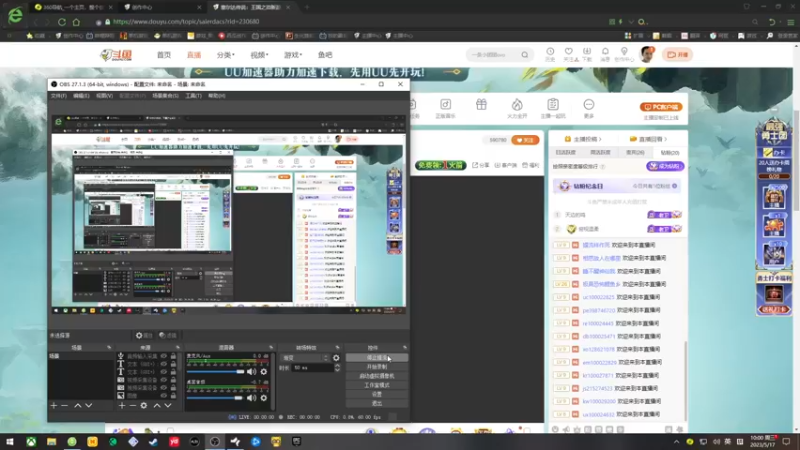Adjust 麦克风/Aux volume slider
800x450 pixels.
(216, 372)
